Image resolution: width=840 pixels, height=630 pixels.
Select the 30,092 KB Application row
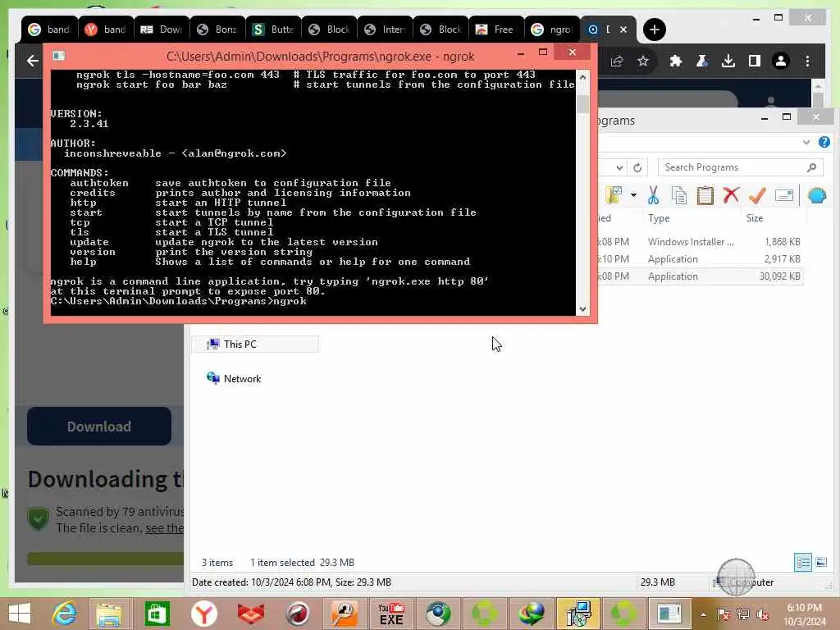pos(701,276)
